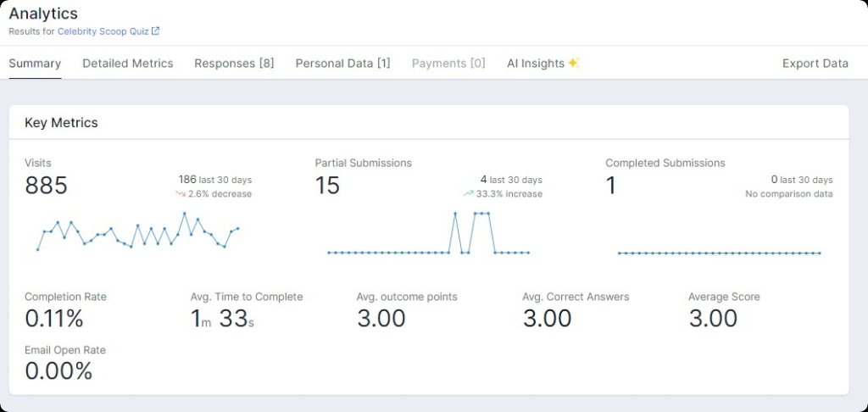The image size is (868, 412).
Task: Click the sparkle icon next to AI Insights
Action: tap(574, 64)
